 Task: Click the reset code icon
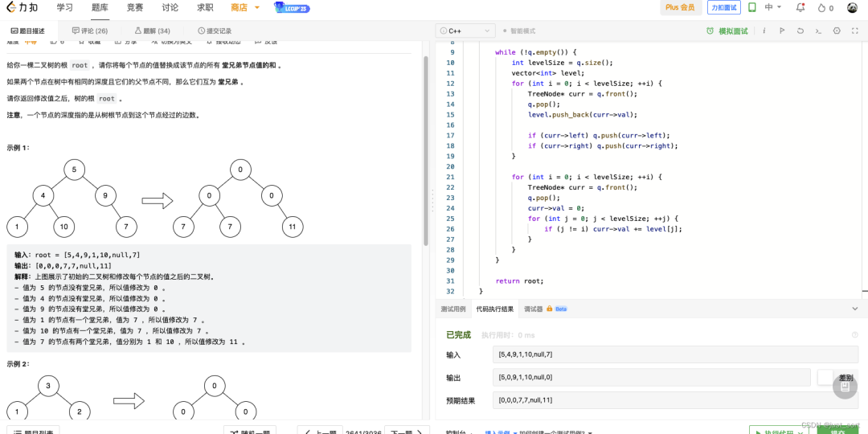800,31
